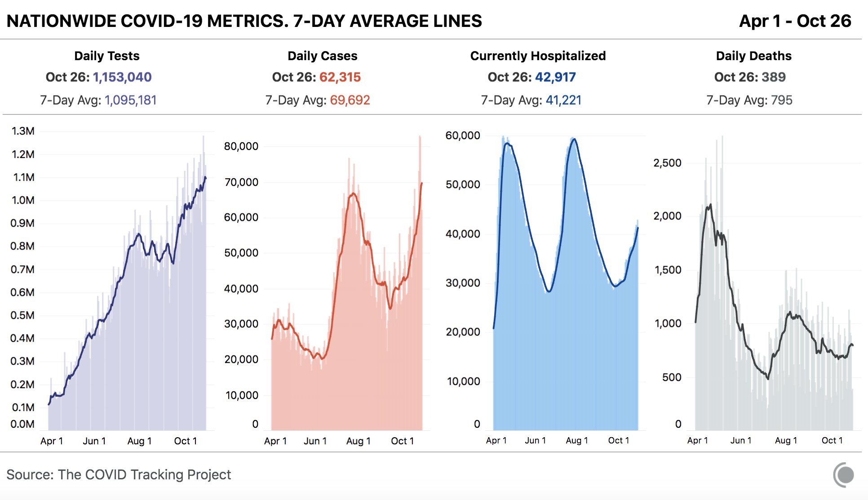Click the 7-Day Avg 41,221 hospitalized figure

[x=563, y=100]
